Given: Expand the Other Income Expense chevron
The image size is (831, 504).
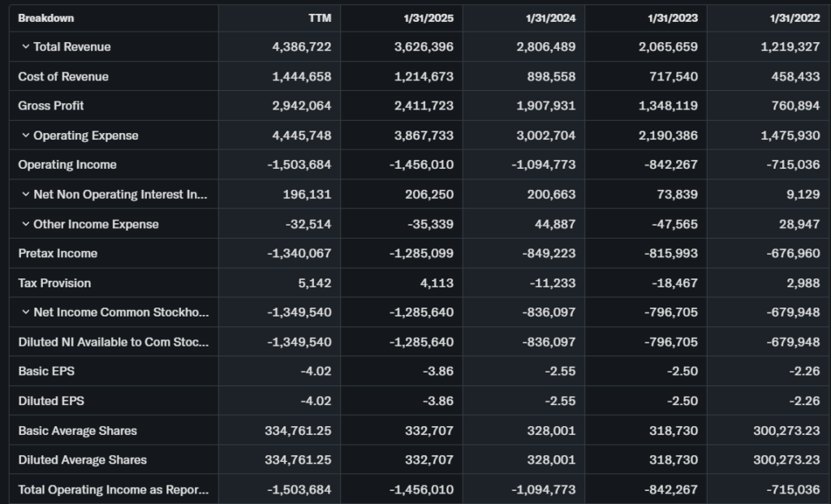Looking at the screenshot, I should (x=25, y=224).
